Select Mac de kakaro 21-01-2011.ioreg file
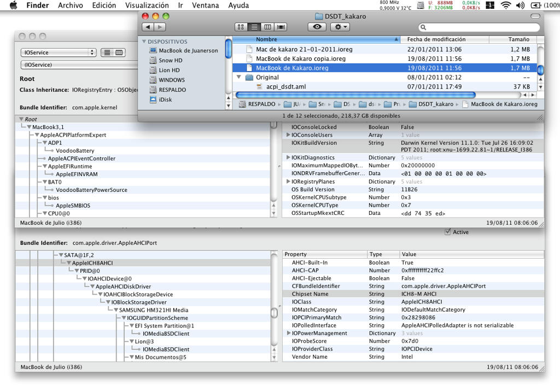The height and width of the screenshot is (392, 560). point(384,49)
